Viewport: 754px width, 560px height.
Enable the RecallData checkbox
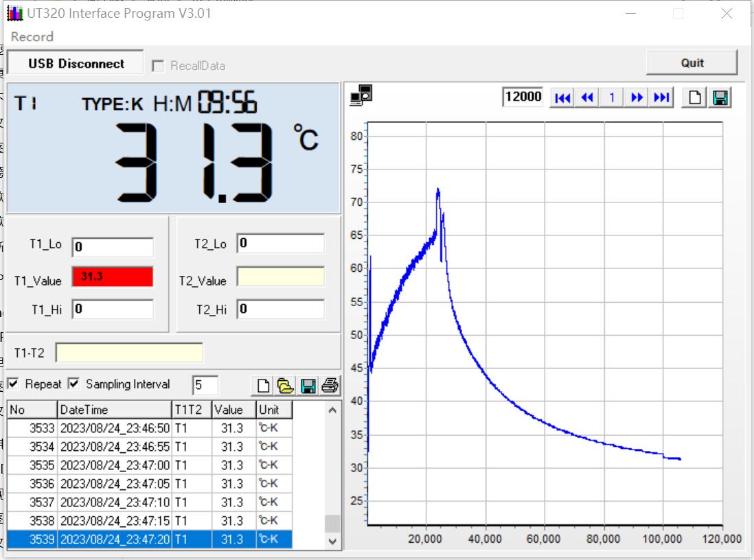(x=158, y=66)
